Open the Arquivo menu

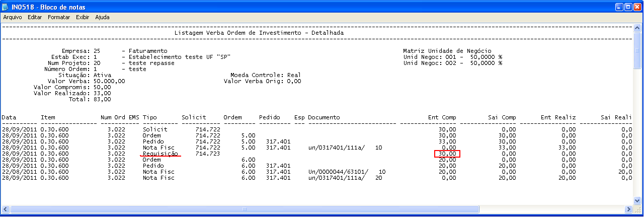tap(13, 17)
